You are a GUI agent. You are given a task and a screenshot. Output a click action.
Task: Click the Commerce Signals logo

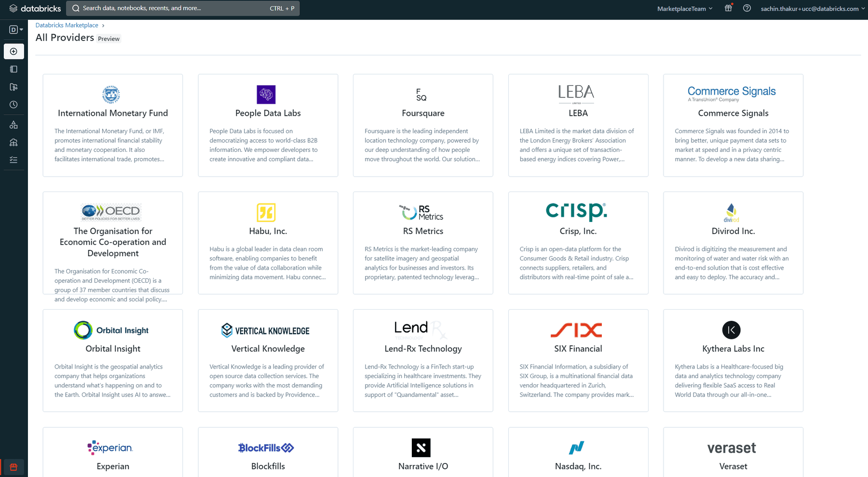(732, 94)
